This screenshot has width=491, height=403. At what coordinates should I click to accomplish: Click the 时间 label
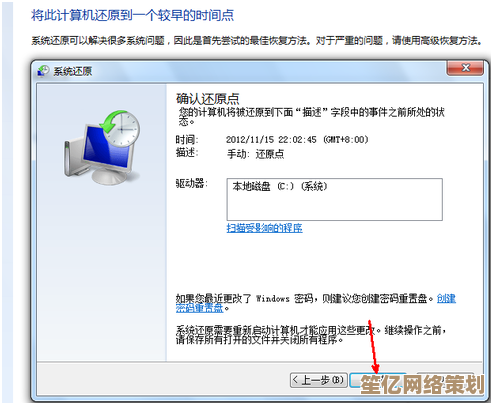tap(187, 139)
